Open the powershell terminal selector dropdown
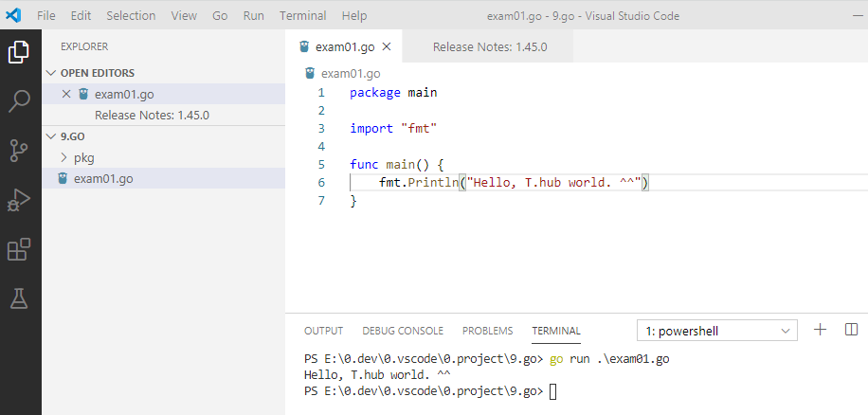868x415 pixels. [717, 331]
